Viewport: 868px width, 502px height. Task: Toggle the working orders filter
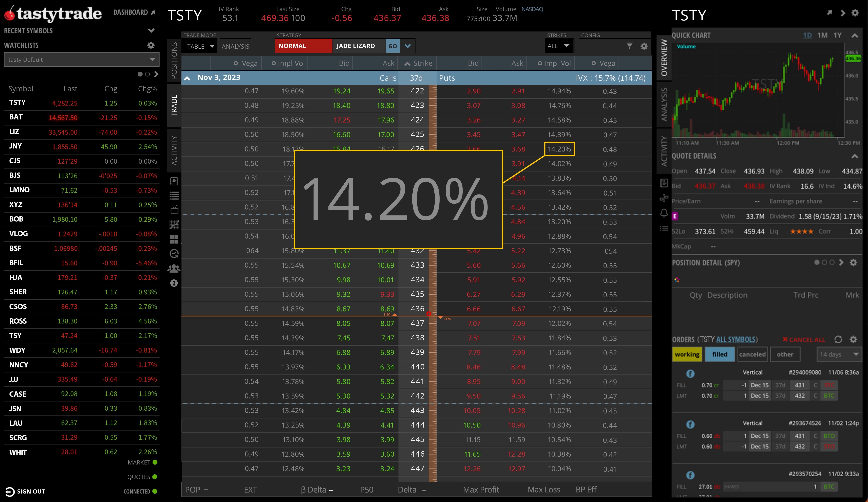coord(687,354)
